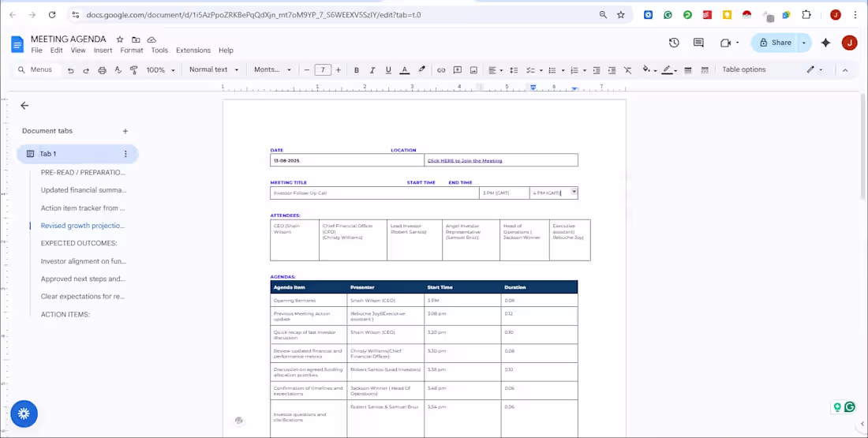The height and width of the screenshot is (438, 868).
Task: Open the Extensions menu
Action: pos(193,51)
